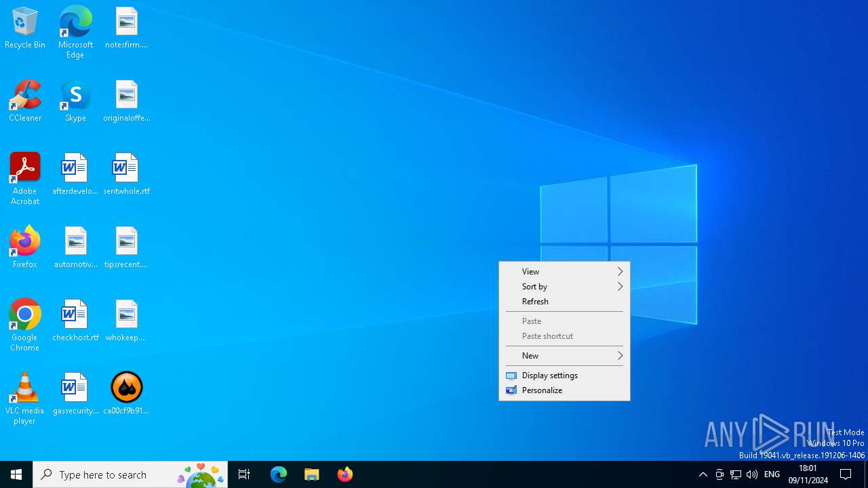Launch Firefox from the taskbar
868x488 pixels.
click(x=345, y=474)
